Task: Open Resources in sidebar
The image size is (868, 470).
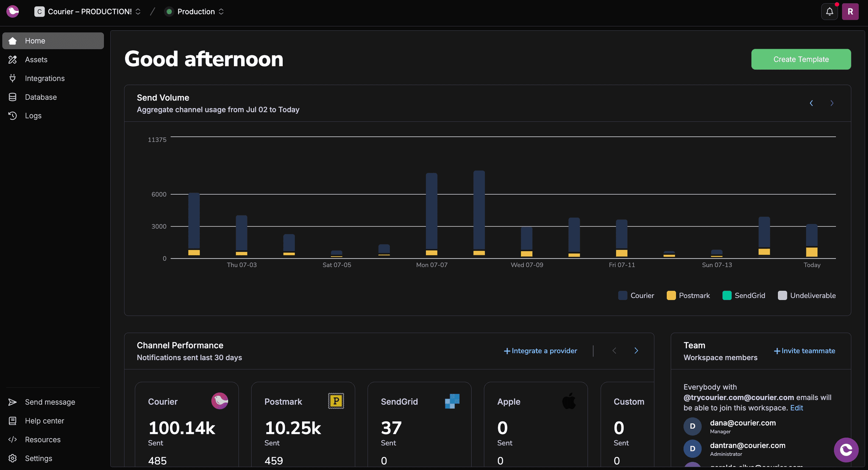Action: 53,439
